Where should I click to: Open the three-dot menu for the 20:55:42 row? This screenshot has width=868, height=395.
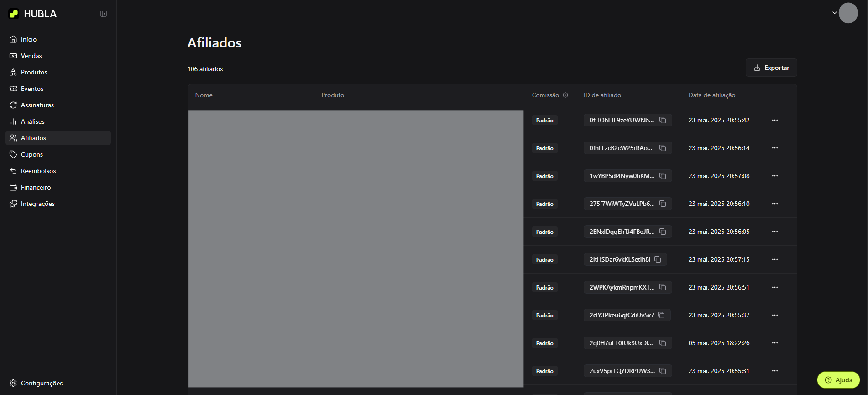coord(774,120)
